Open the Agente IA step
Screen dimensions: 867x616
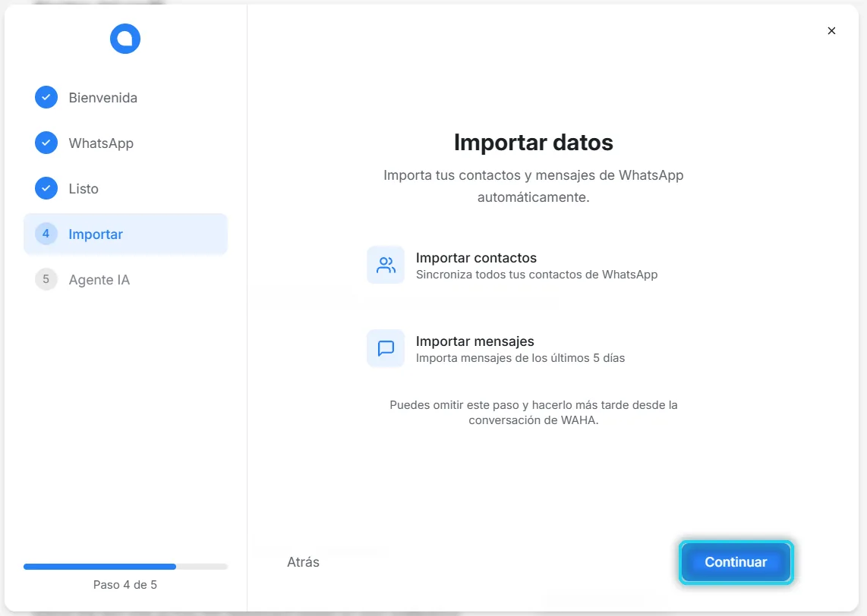[x=125, y=279]
